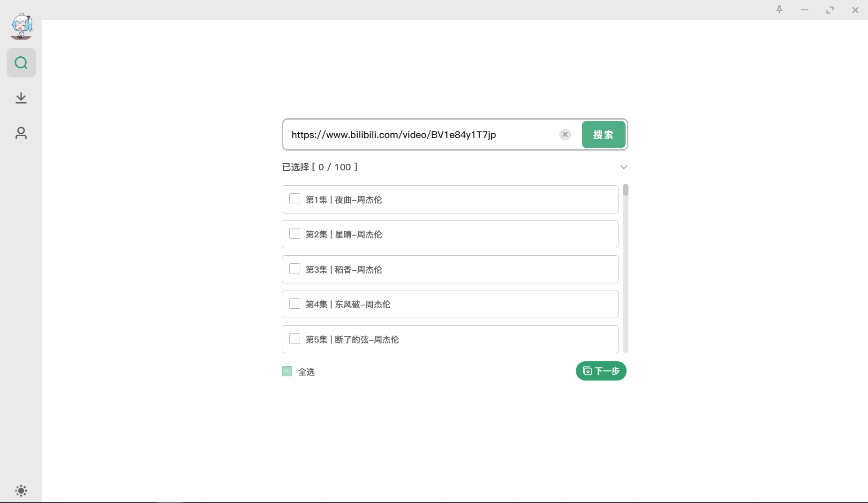Image resolution: width=868 pixels, height=503 pixels.
Task: Click the episode list scrollbar thumb
Action: [626, 190]
